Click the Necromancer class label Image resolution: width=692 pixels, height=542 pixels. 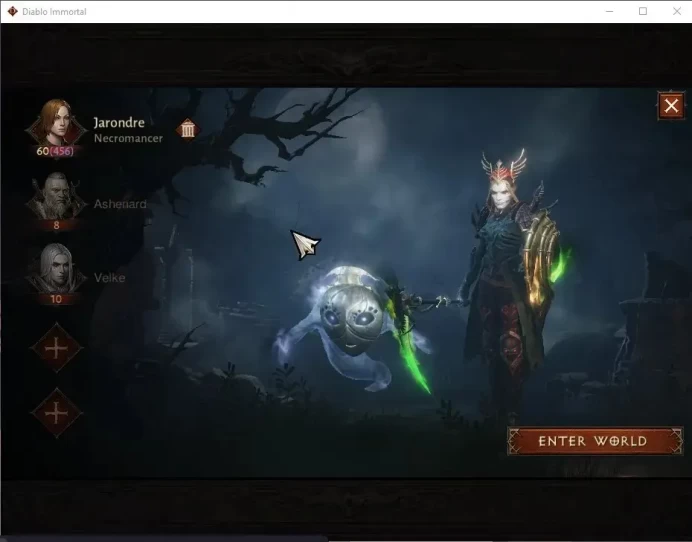click(x=128, y=139)
